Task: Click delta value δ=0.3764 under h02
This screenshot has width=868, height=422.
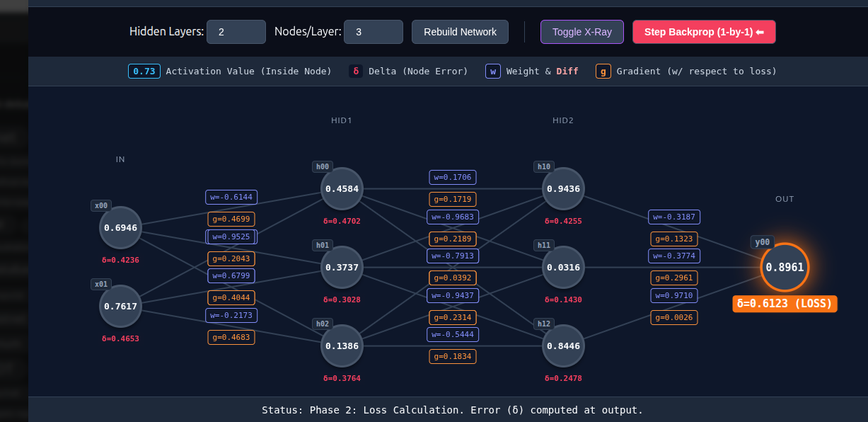Action: click(342, 378)
